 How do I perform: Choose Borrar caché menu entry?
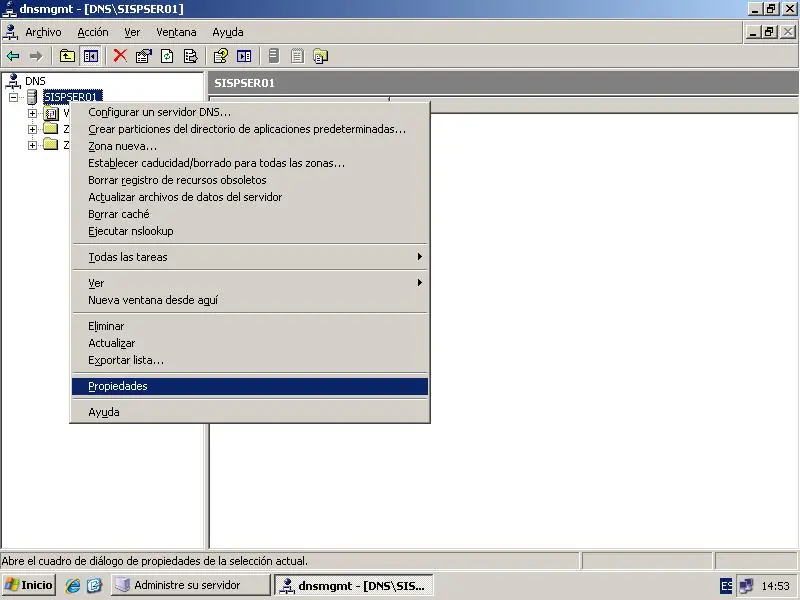(250, 214)
